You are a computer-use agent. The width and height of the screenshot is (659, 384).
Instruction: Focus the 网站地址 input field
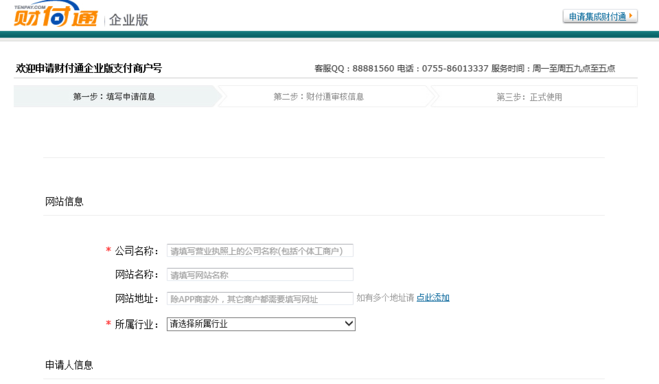tap(260, 299)
